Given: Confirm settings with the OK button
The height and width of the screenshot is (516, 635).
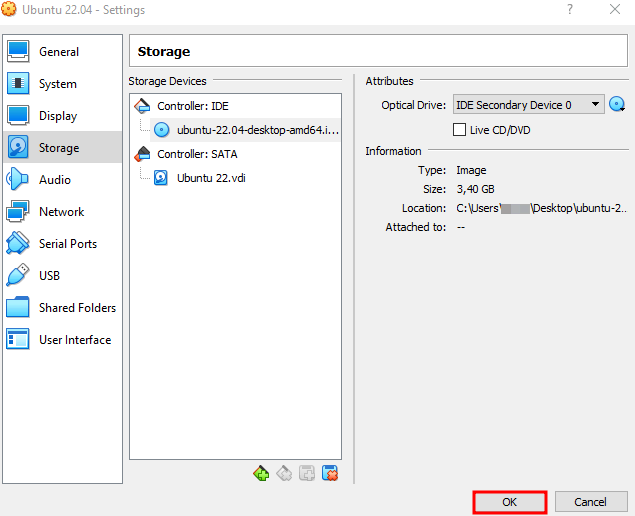Looking at the screenshot, I should pos(509,502).
